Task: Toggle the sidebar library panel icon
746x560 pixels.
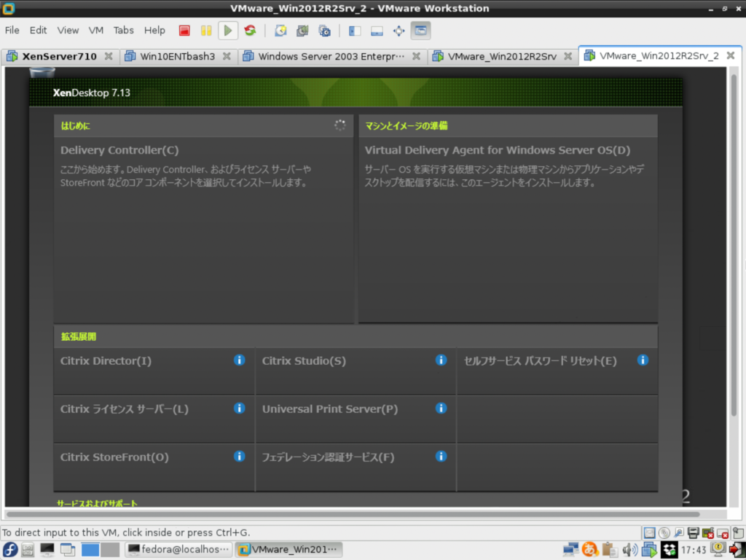Action: [x=355, y=31]
